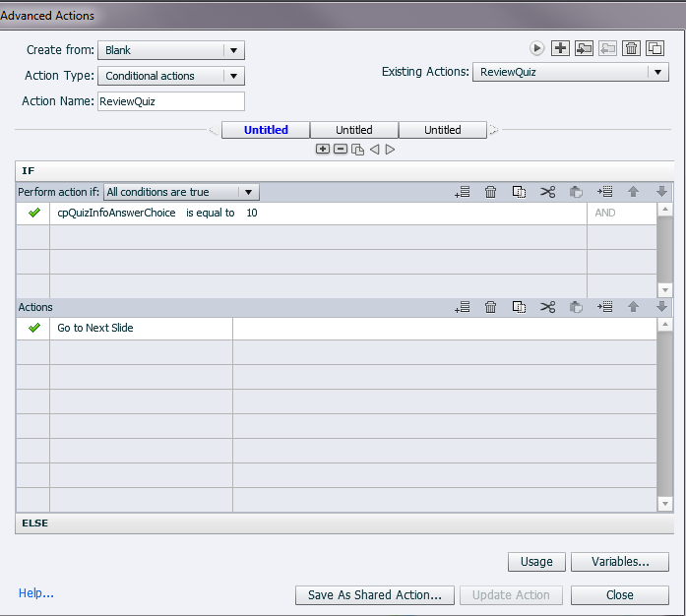Copy icon in the Actions toolbar
The image size is (686, 616).
coord(519,308)
